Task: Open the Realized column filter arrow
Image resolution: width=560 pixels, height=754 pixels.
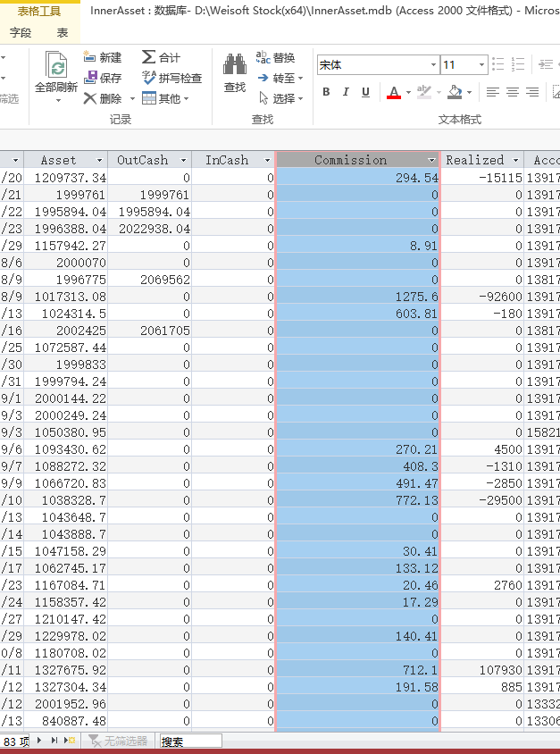Action: [515, 160]
